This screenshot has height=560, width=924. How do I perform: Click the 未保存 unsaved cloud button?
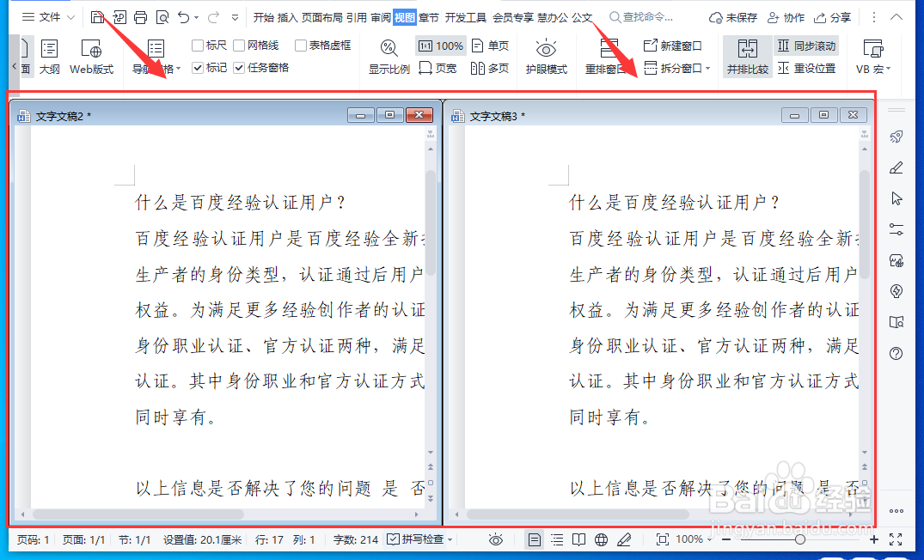(733, 18)
